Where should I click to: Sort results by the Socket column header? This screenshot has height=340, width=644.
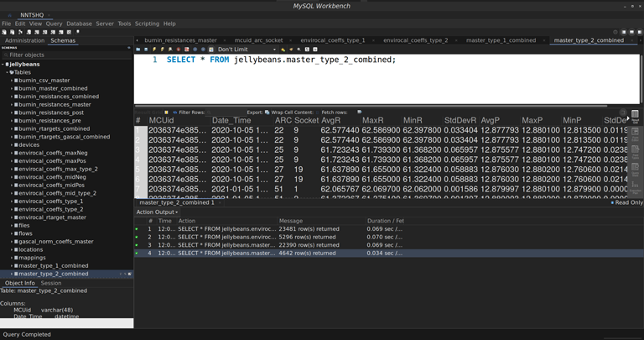pyautogui.click(x=306, y=120)
